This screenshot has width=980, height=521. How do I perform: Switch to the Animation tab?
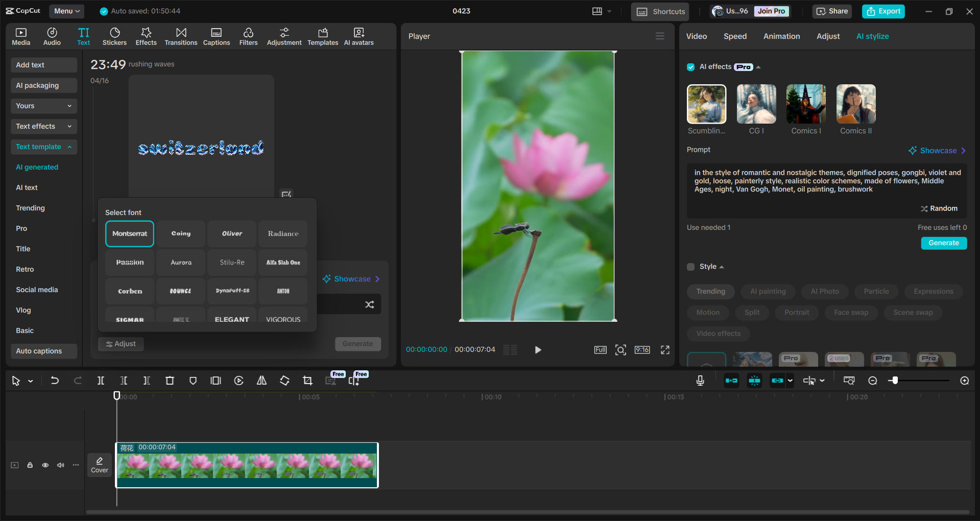tap(781, 36)
